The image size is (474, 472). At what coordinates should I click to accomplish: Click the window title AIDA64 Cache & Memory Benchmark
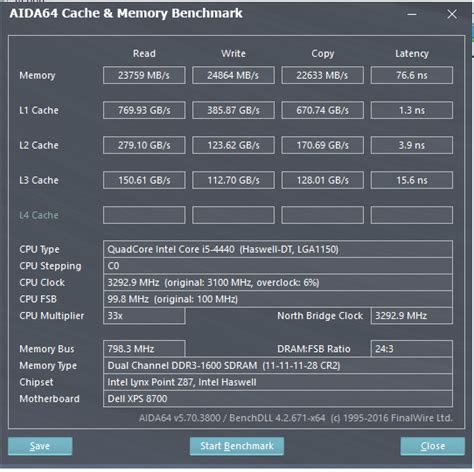point(126,13)
